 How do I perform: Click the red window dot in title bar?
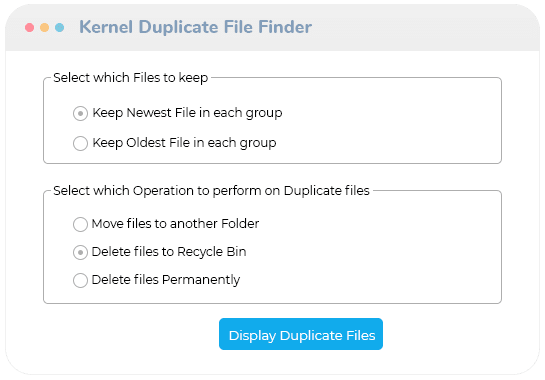30,27
